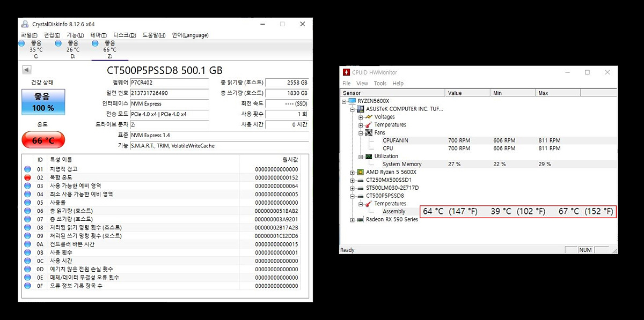The image size is (644, 320).
Task: Select the CPUFANIN row in HWMonitor
Action: pyautogui.click(x=478, y=140)
